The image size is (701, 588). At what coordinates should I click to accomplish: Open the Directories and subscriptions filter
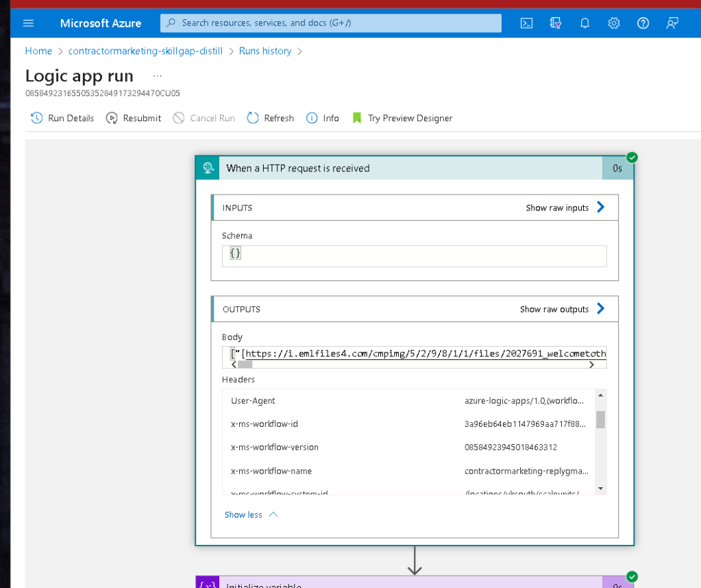coord(555,23)
